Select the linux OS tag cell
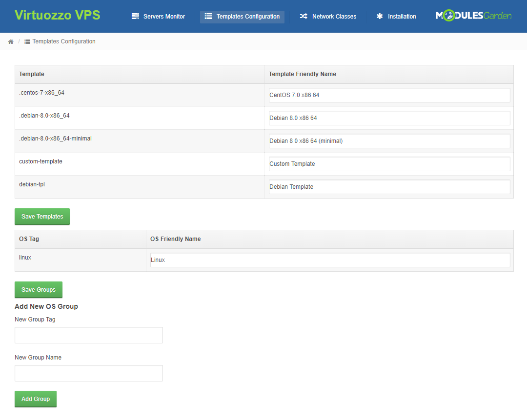The width and height of the screenshot is (527, 420). [81, 260]
